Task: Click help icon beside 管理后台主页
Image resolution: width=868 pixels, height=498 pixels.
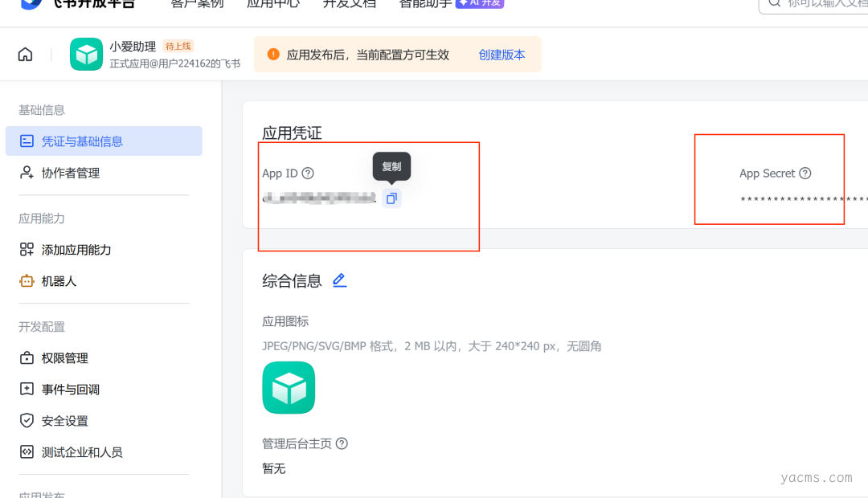Action: pyautogui.click(x=342, y=443)
